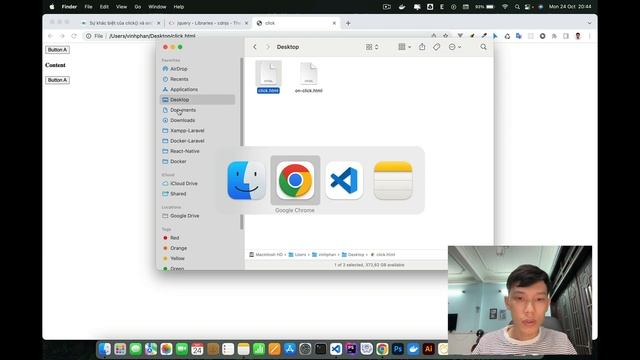The width and height of the screenshot is (640, 360).
Task: Open the Chrome profile avatar
Action: (578, 36)
